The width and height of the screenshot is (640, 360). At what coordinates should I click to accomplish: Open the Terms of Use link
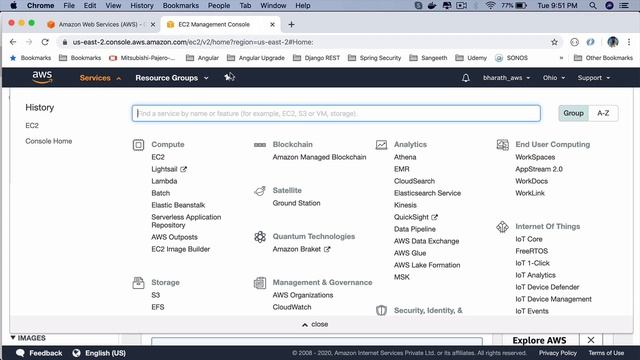tap(606, 353)
